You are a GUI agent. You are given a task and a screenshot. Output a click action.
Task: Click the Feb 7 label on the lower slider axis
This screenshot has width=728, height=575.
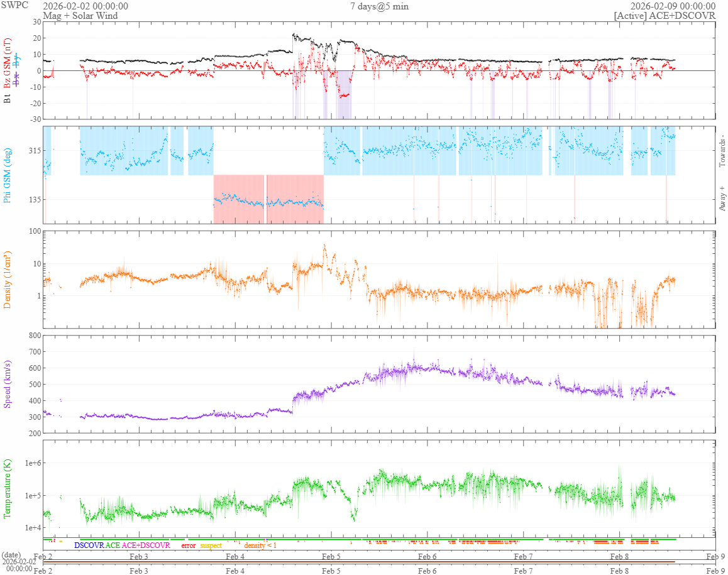(523, 571)
